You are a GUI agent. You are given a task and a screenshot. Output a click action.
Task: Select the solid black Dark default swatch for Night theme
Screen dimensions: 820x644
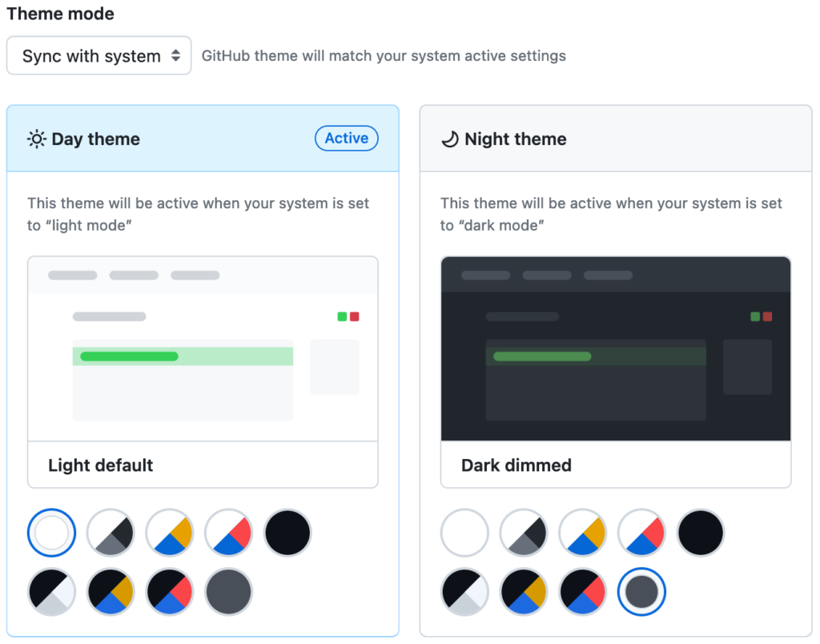pyautogui.click(x=701, y=533)
